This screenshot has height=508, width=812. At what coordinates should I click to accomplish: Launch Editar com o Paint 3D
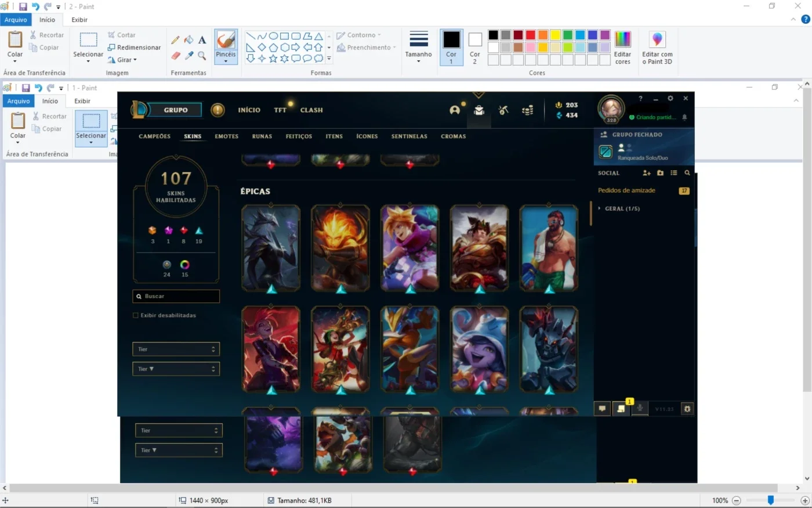click(657, 48)
